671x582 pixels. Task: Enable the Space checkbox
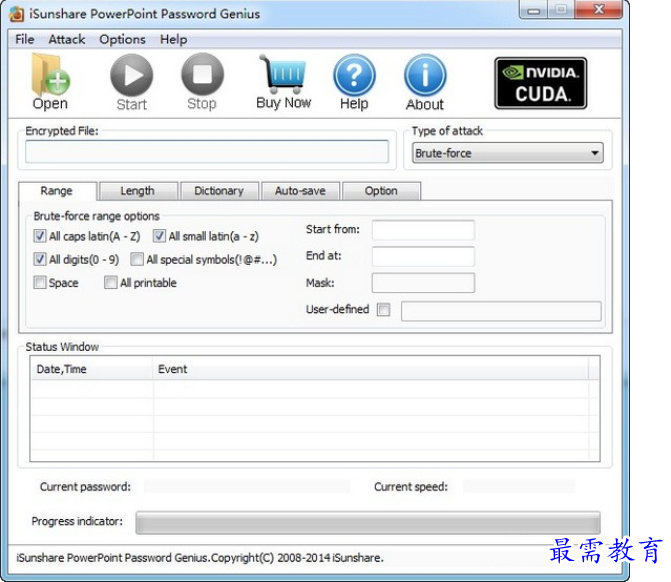(x=40, y=282)
